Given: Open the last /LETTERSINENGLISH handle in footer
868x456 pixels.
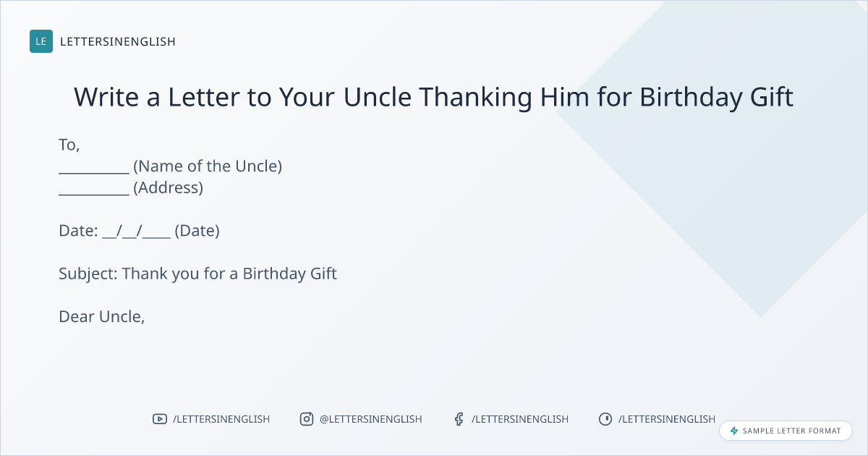Looking at the screenshot, I should click(x=667, y=419).
